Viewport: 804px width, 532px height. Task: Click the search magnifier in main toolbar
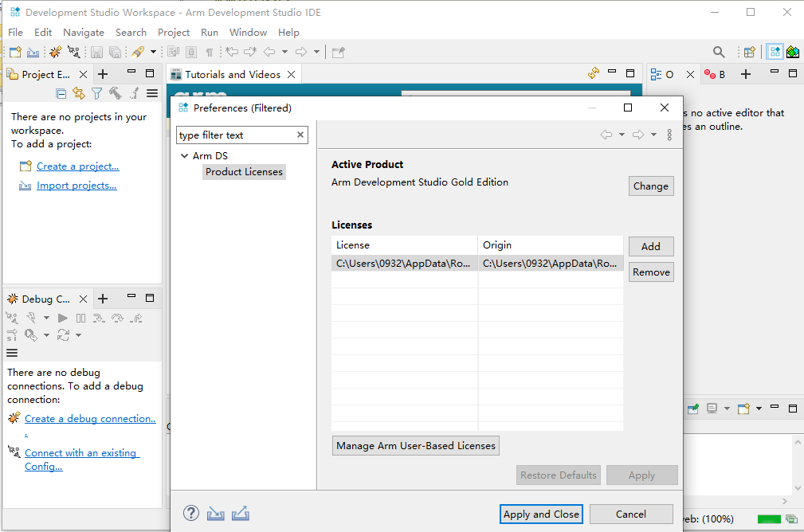click(719, 53)
